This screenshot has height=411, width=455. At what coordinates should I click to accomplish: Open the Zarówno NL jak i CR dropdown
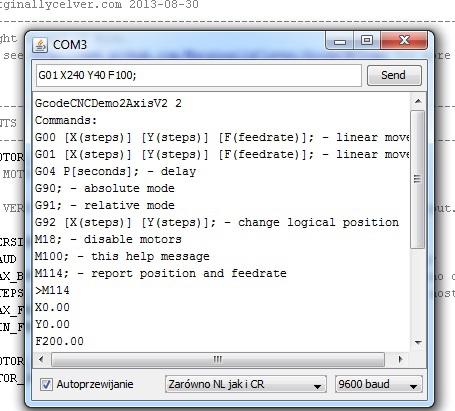245,384
